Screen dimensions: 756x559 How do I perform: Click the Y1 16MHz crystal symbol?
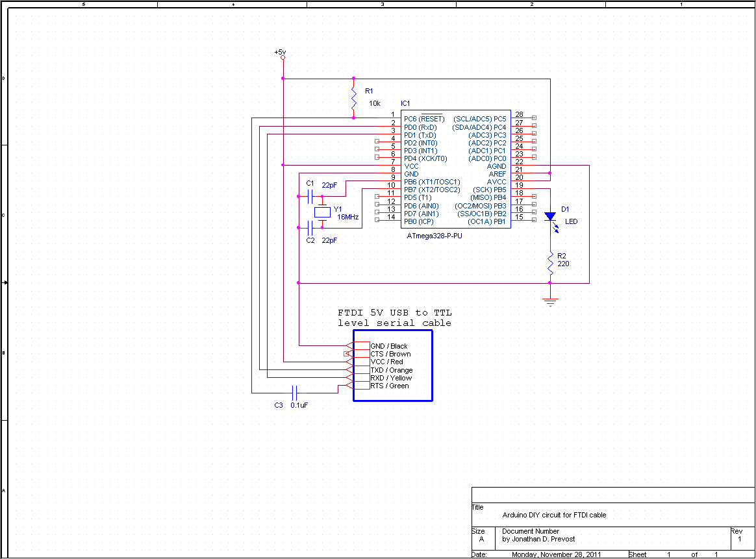click(322, 212)
